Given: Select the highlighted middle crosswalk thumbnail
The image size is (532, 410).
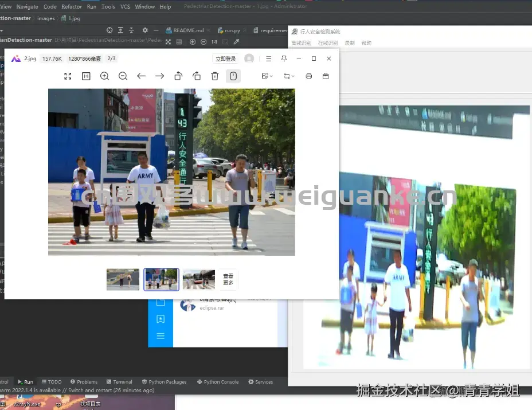Looking at the screenshot, I should coord(161,279).
